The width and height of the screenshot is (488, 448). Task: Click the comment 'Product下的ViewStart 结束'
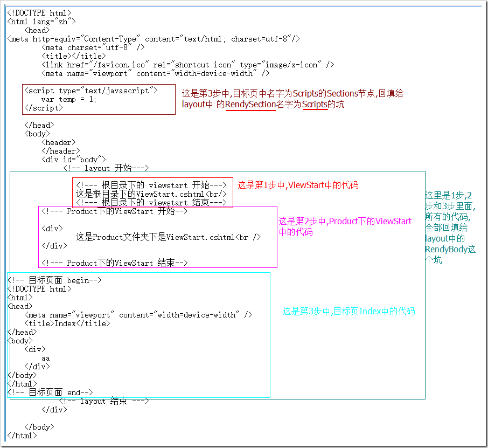pos(115,263)
